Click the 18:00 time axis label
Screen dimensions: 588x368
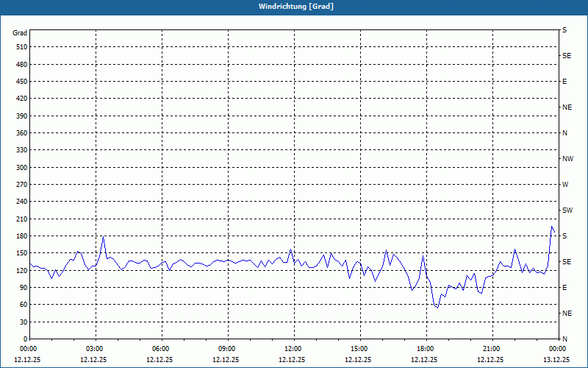pos(426,349)
